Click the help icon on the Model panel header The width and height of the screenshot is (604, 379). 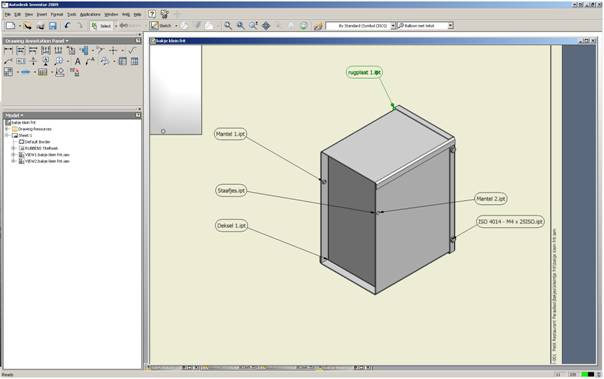(138, 115)
